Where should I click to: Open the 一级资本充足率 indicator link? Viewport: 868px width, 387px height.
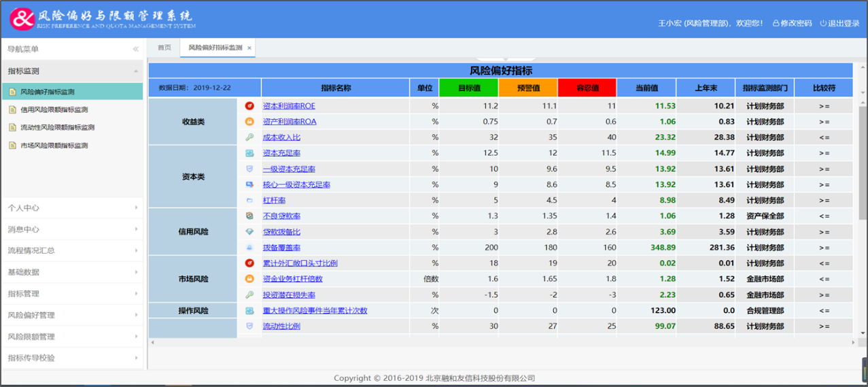pos(289,169)
